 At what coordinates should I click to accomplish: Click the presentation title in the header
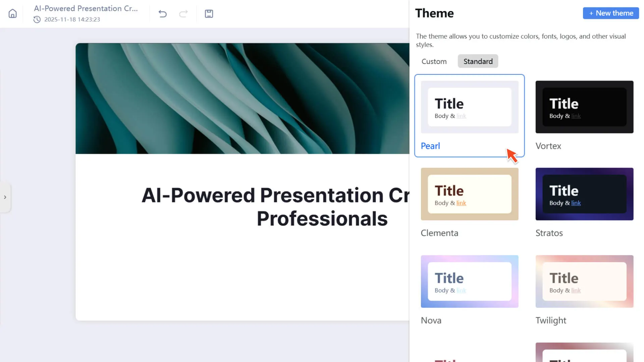pos(86,8)
